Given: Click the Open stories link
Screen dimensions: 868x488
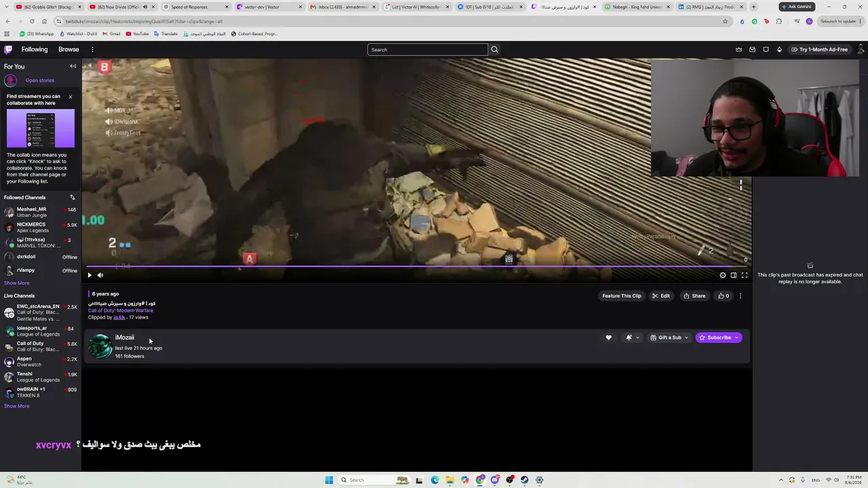Looking at the screenshot, I should point(40,81).
